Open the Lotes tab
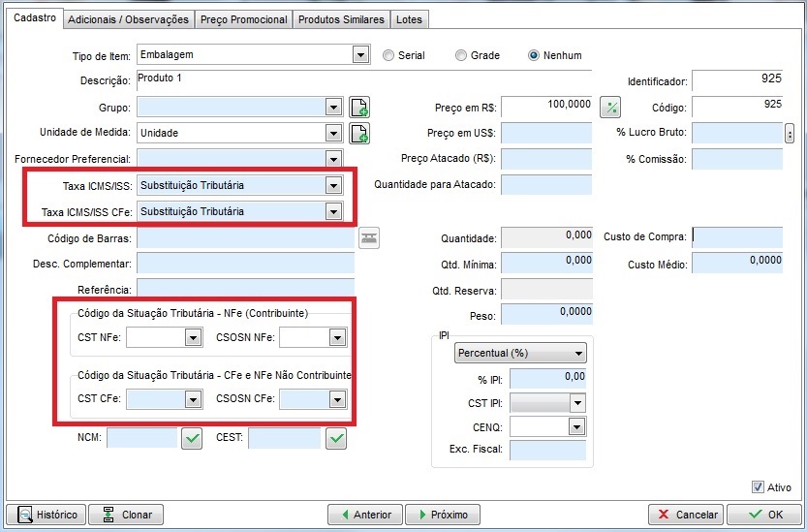 tap(411, 19)
